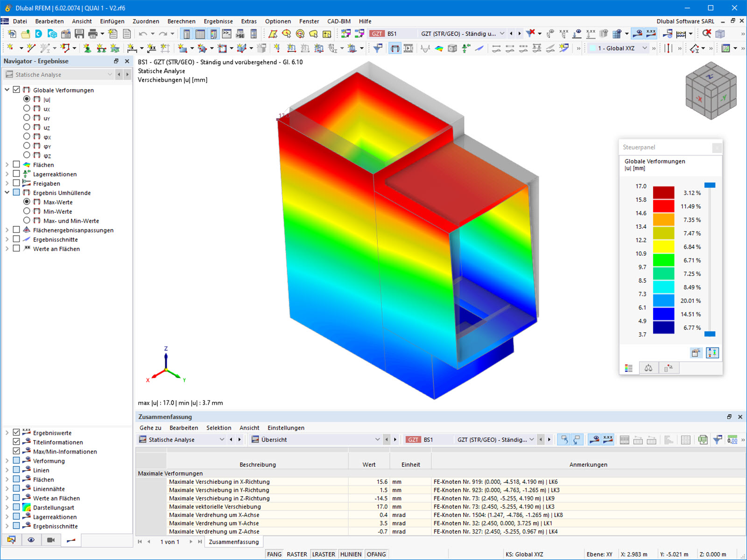Click the top slider handle in Steuerpanel
Viewport: 747px width, 560px height.
(710, 185)
